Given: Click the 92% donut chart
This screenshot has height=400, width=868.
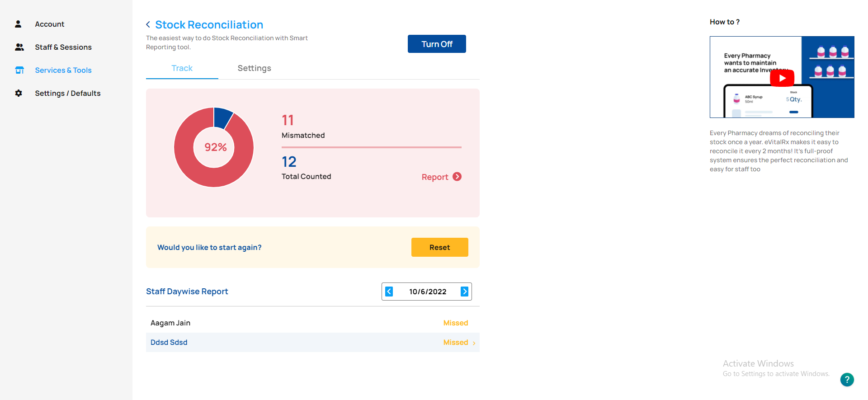Looking at the screenshot, I should pyautogui.click(x=214, y=147).
